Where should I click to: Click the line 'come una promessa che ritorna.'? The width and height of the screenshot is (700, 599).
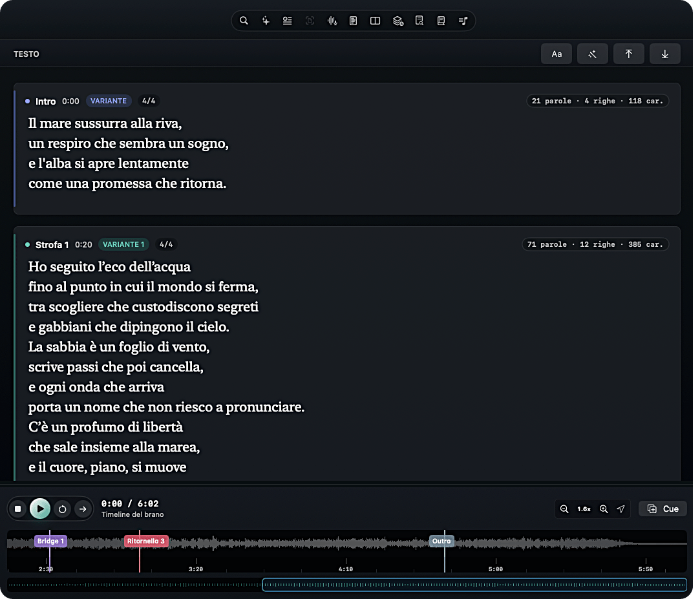point(127,184)
